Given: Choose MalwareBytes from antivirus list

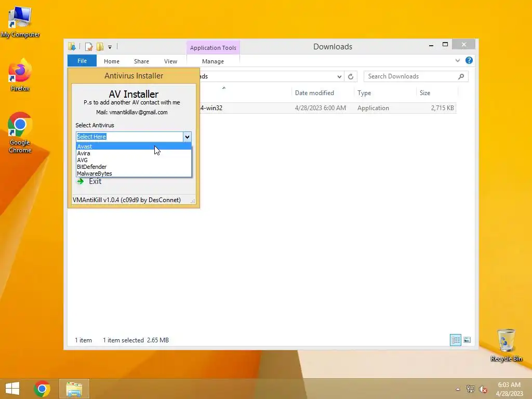Looking at the screenshot, I should point(134,174).
